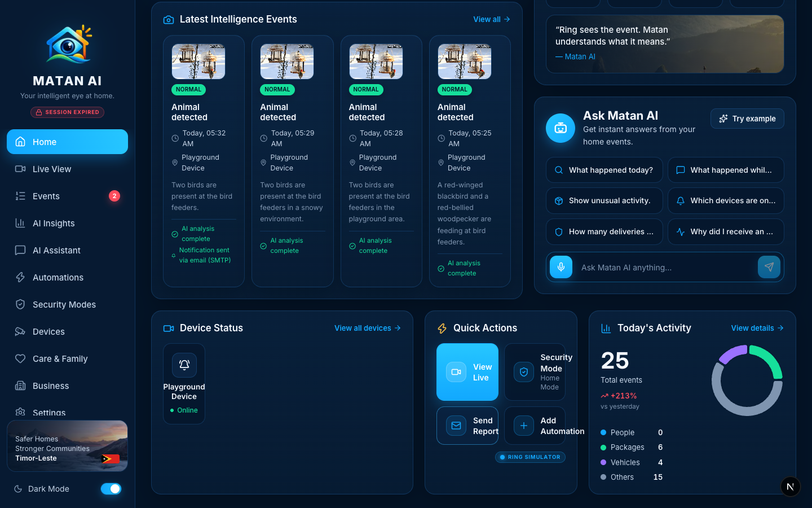Click the microphone voice input icon

click(561, 267)
